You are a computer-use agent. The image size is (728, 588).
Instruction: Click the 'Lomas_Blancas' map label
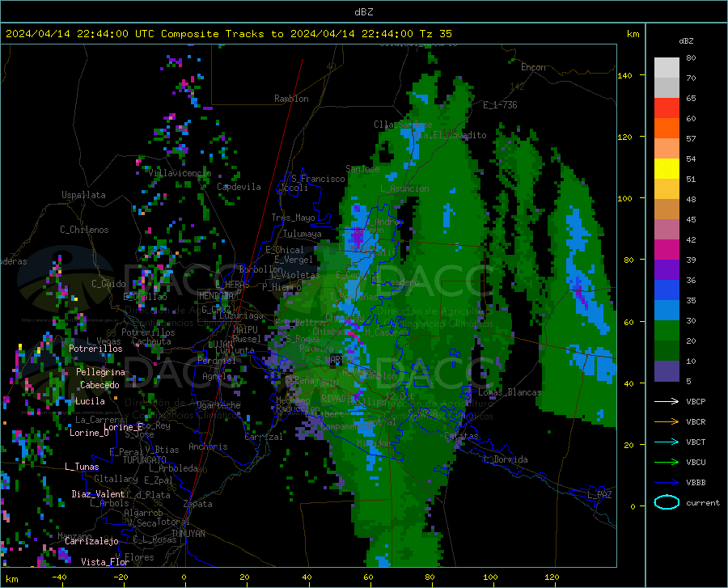click(510, 392)
